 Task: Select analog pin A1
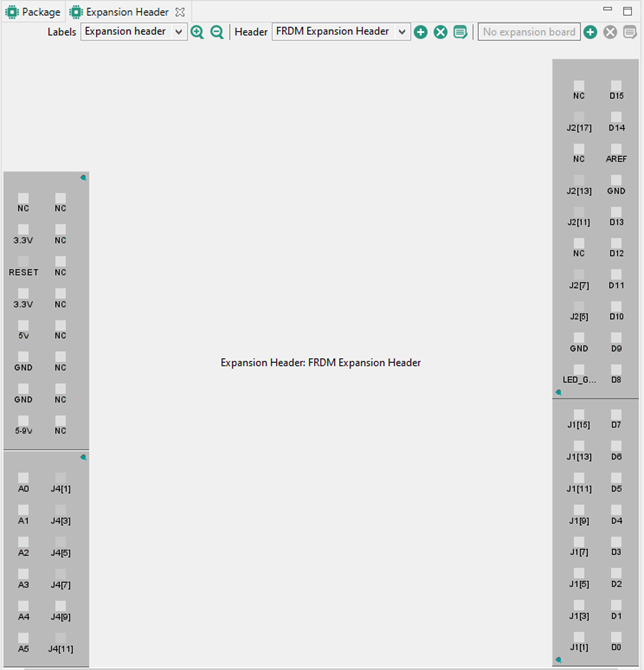24,510
